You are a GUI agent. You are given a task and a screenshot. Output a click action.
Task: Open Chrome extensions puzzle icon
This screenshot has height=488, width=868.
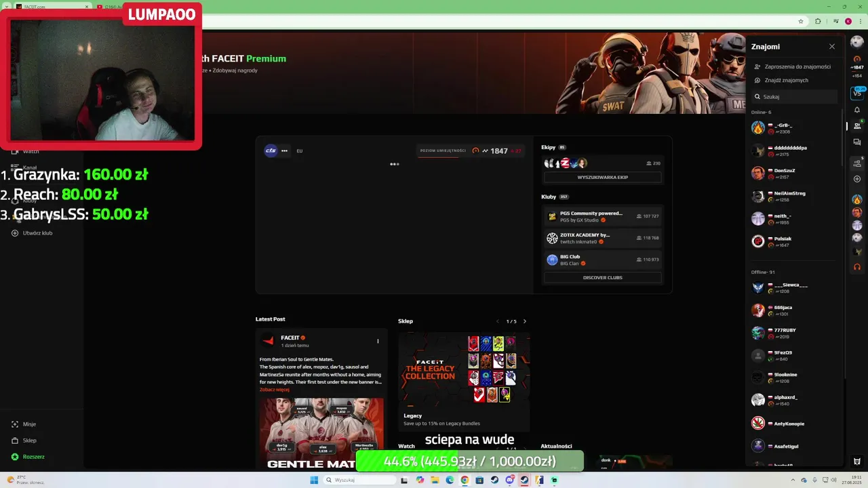818,21
